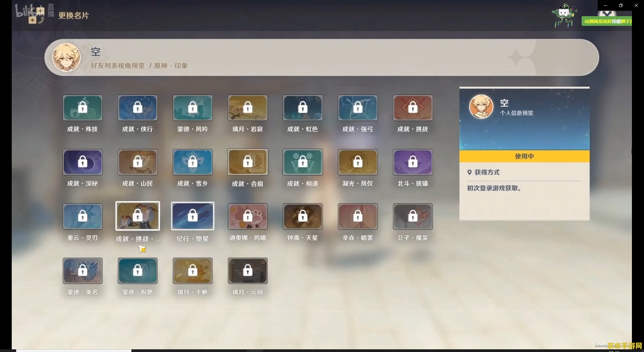The image size is (644, 352).
Task: Select the 蒙德·英名 namecard
Action: click(x=83, y=271)
